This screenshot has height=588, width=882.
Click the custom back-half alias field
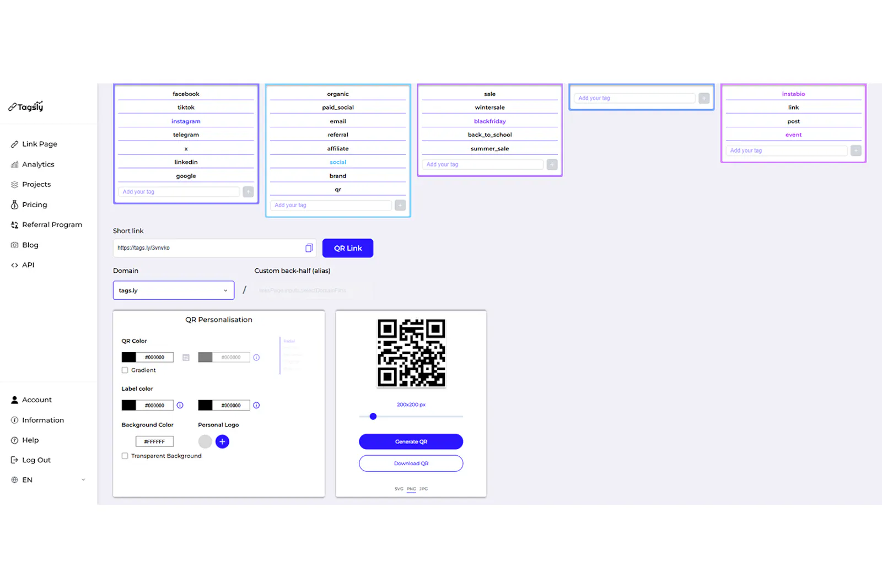(x=313, y=290)
